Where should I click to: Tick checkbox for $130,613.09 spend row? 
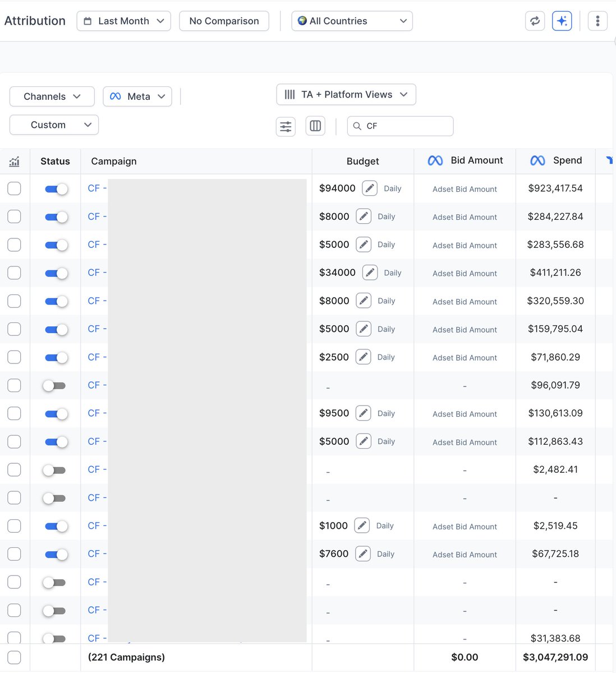point(14,413)
